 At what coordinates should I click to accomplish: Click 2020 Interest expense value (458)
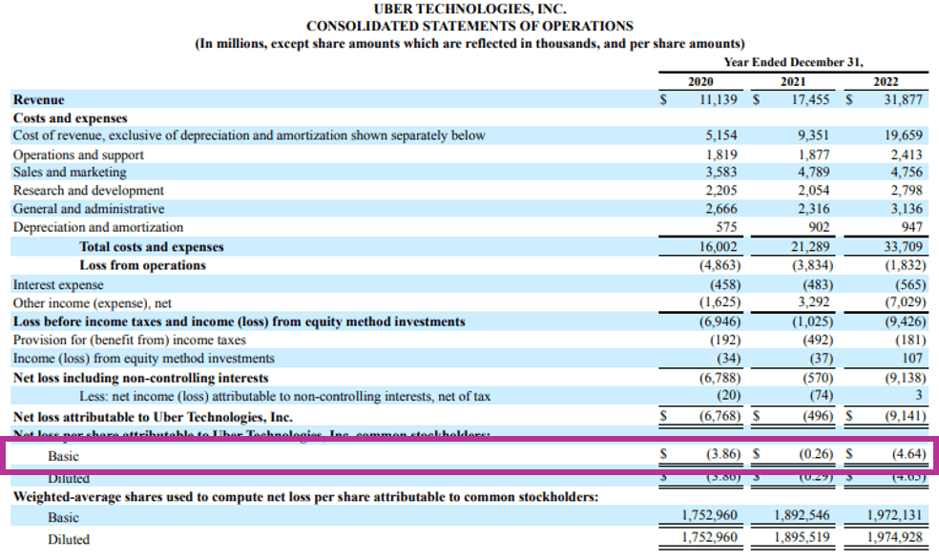(725, 284)
